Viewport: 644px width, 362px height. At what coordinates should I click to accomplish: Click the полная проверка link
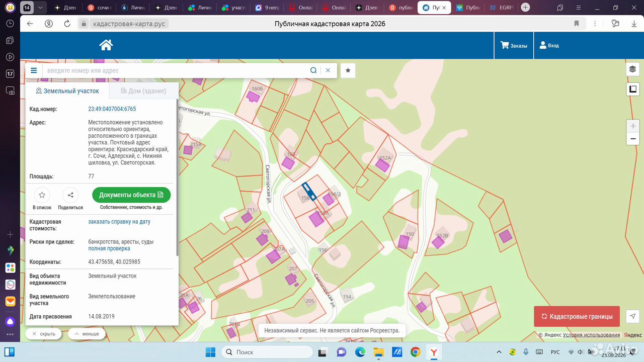tap(109, 248)
